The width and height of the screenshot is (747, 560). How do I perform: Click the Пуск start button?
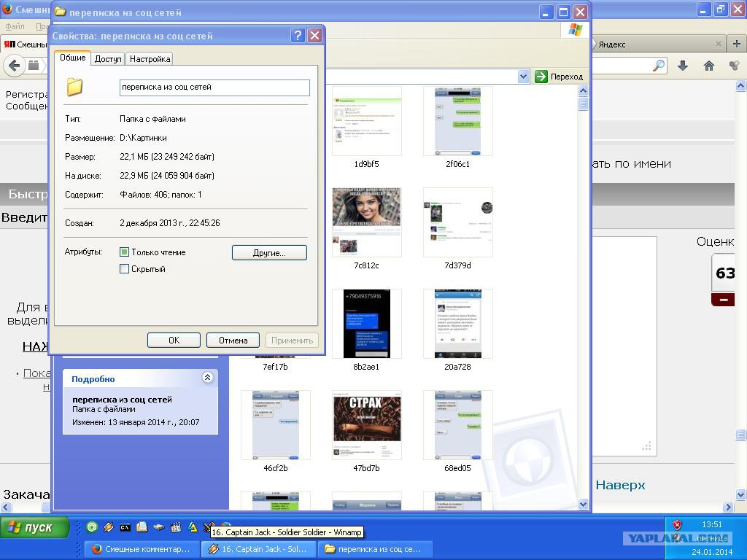pos(35,527)
